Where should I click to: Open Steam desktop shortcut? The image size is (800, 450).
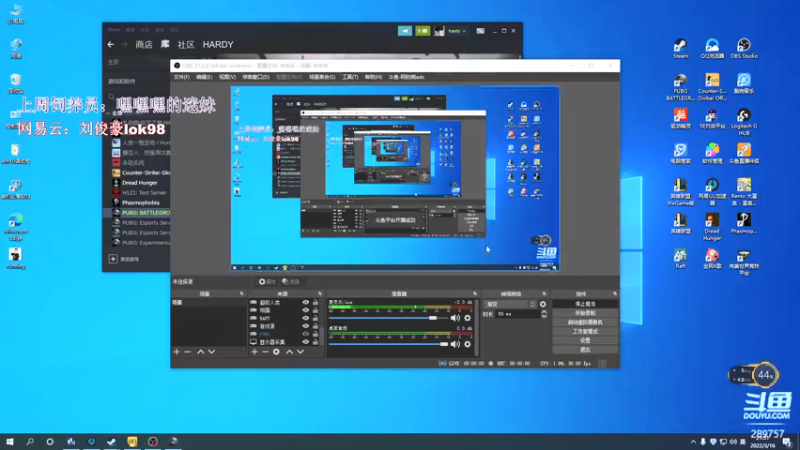[x=680, y=49]
